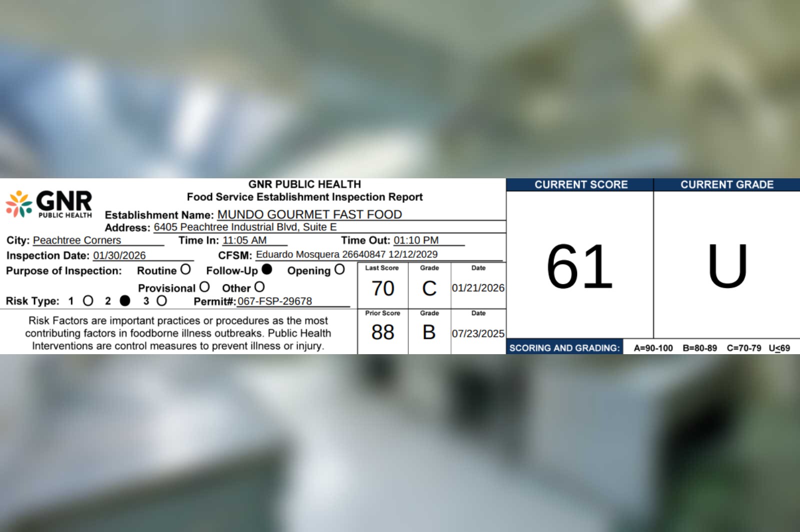Click the CFSM field Eduardo Mosquera

point(346,255)
